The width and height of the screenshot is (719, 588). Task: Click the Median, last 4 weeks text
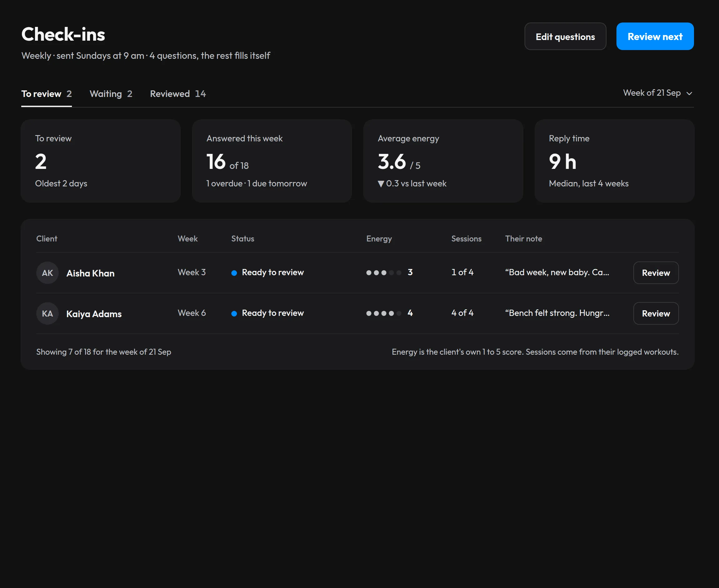[589, 184]
